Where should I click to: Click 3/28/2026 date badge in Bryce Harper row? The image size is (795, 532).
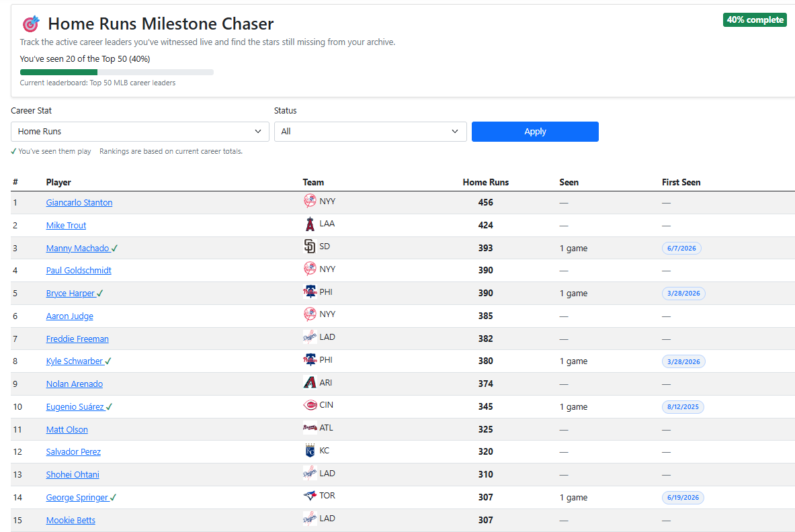tap(683, 294)
